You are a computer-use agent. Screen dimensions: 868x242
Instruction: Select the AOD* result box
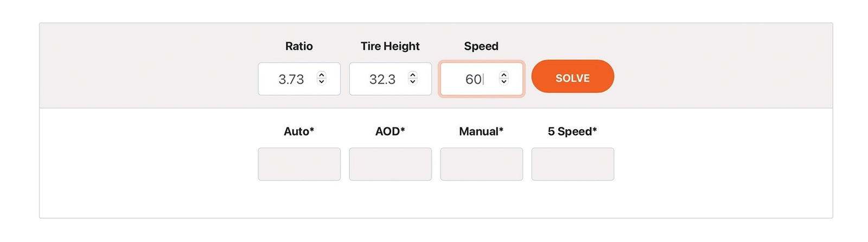coord(390,164)
